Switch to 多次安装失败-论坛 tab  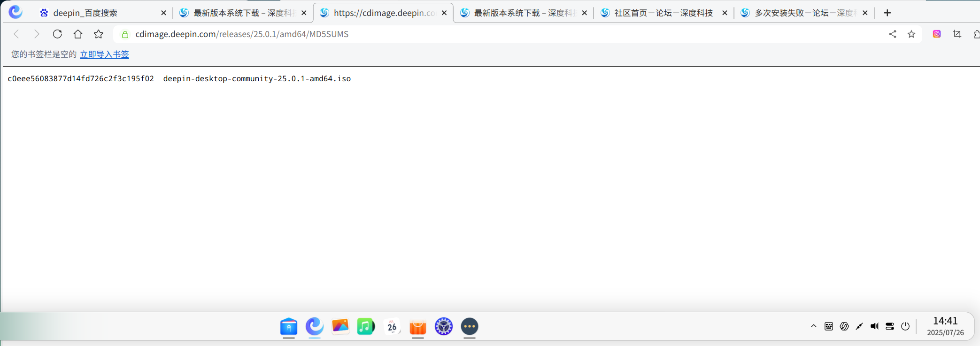coord(804,13)
